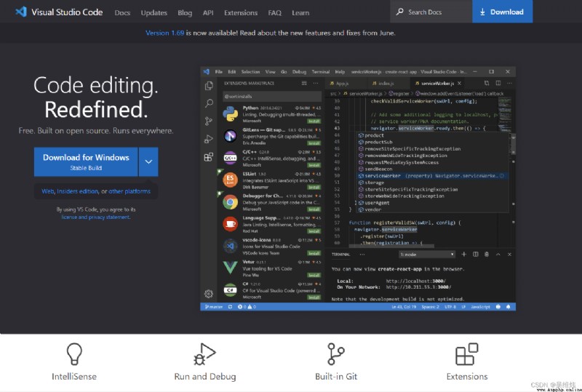582x392 pixels.
Task: Click the extensions panel more actions ellipsis
Action: pyautogui.click(x=316, y=84)
